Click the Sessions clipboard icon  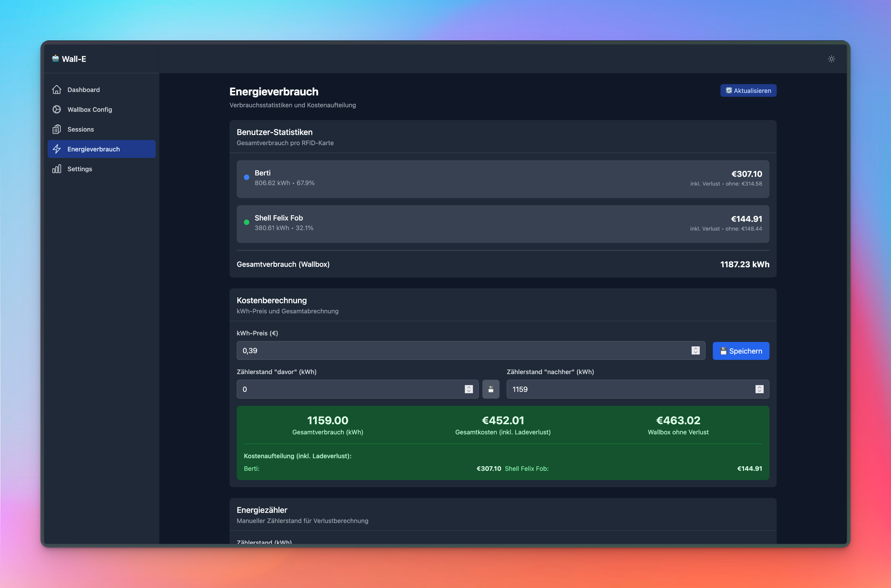pyautogui.click(x=57, y=129)
